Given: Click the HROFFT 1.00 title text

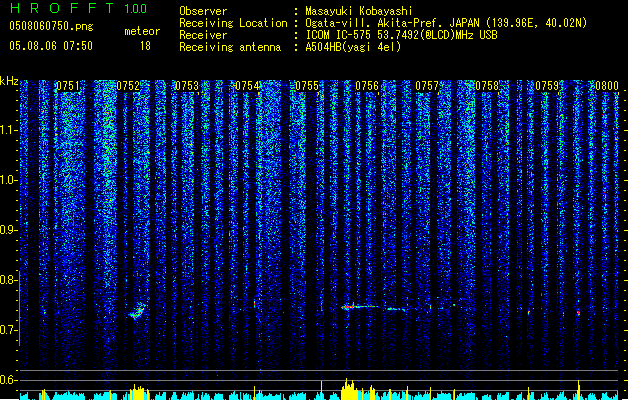Looking at the screenshot, I should pyautogui.click(x=78, y=8).
